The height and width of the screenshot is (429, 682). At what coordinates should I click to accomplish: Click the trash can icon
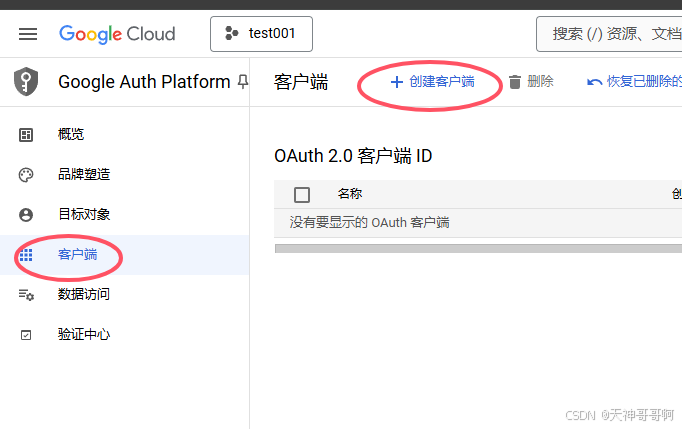(x=515, y=82)
